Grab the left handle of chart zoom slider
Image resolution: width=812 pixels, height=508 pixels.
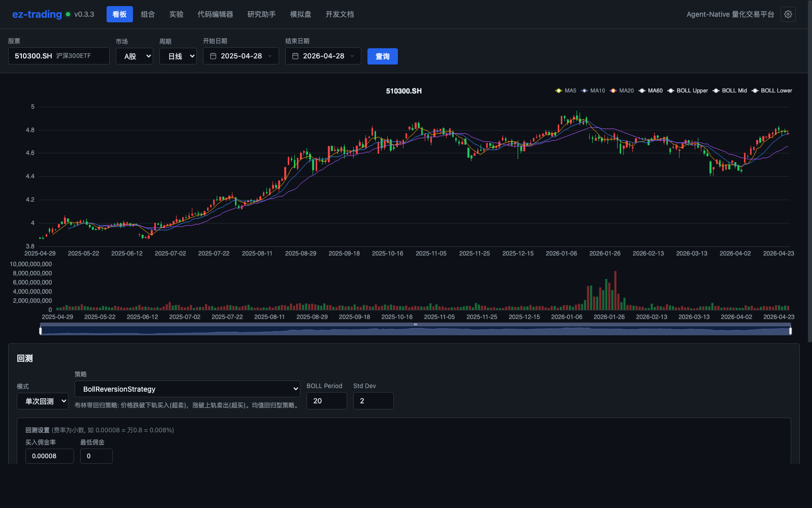tap(41, 331)
